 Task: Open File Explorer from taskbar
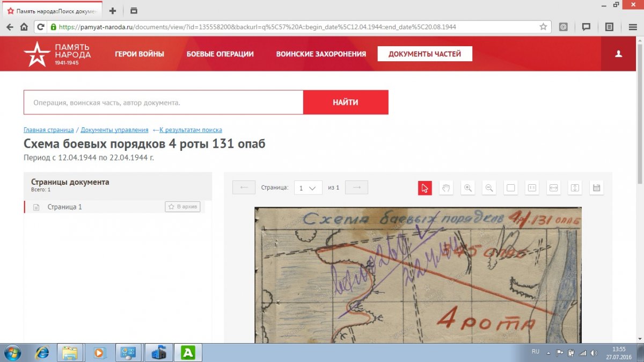coord(70,353)
